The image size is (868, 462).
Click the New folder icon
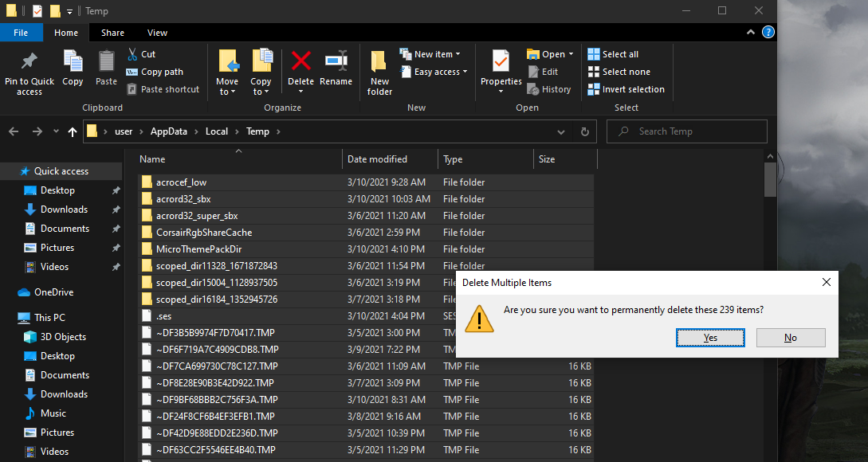379,62
